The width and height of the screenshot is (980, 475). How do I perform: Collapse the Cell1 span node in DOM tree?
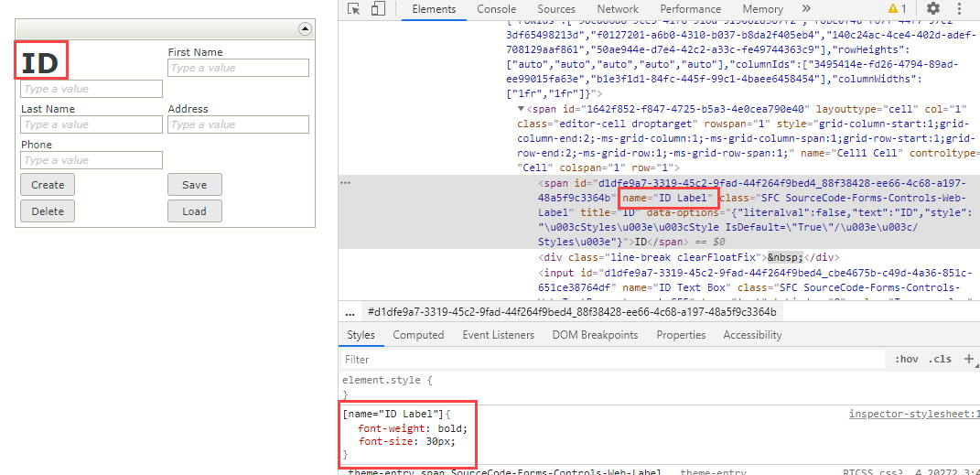pyautogui.click(x=522, y=109)
